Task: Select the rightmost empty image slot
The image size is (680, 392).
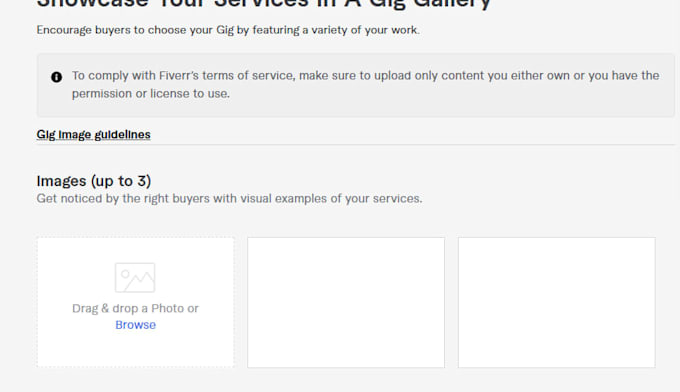Action: tap(557, 302)
